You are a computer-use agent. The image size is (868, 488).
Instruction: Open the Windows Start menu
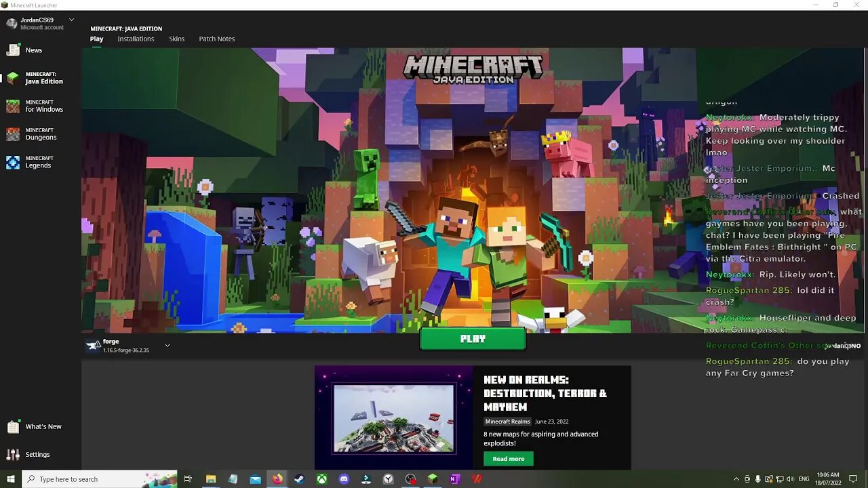point(10,479)
